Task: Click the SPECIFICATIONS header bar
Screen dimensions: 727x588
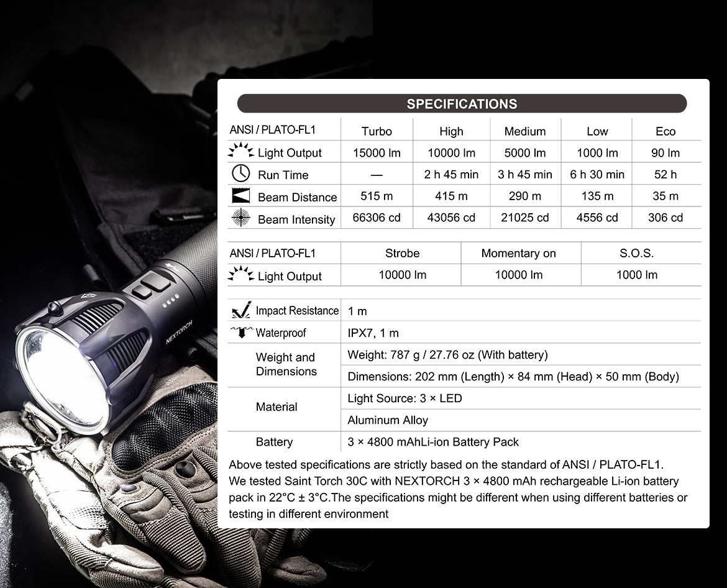Action: pos(462,103)
